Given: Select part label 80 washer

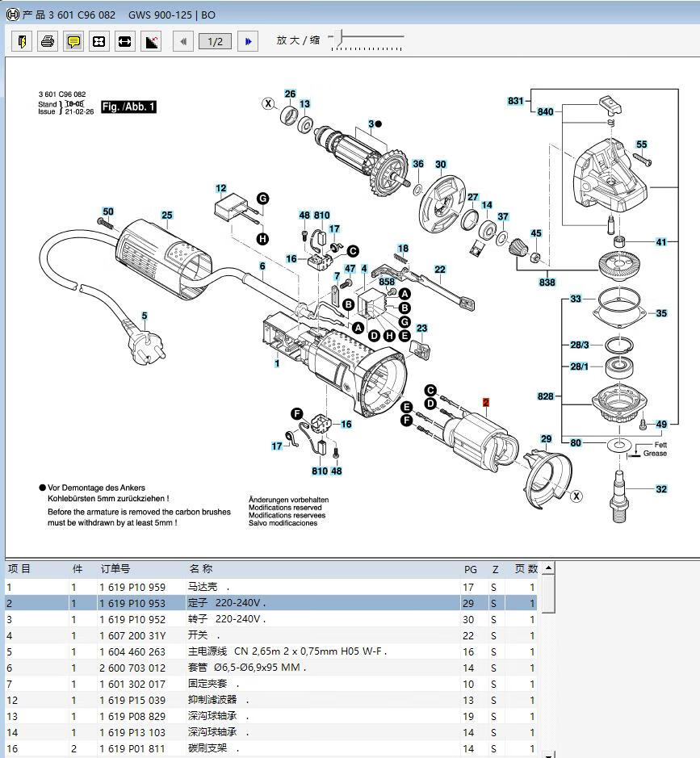Looking at the screenshot, I should point(576,442).
